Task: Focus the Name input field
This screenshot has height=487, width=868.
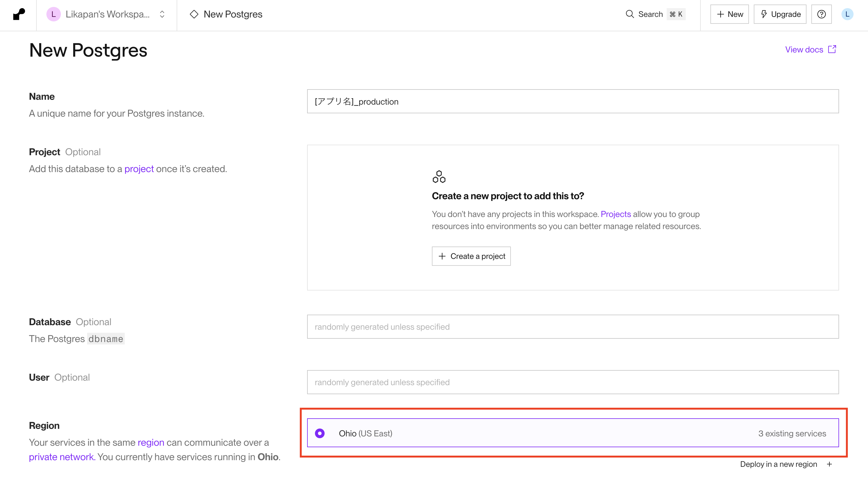Action: (573, 102)
